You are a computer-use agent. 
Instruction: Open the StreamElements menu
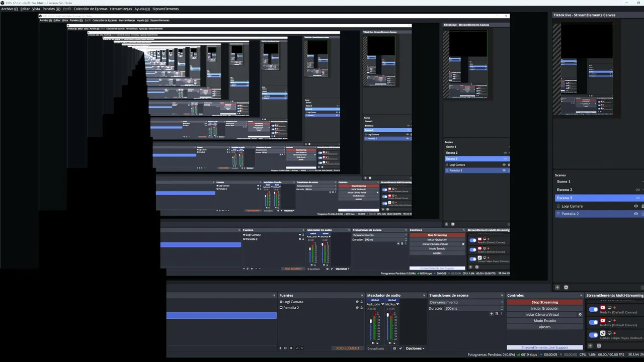pos(166,9)
